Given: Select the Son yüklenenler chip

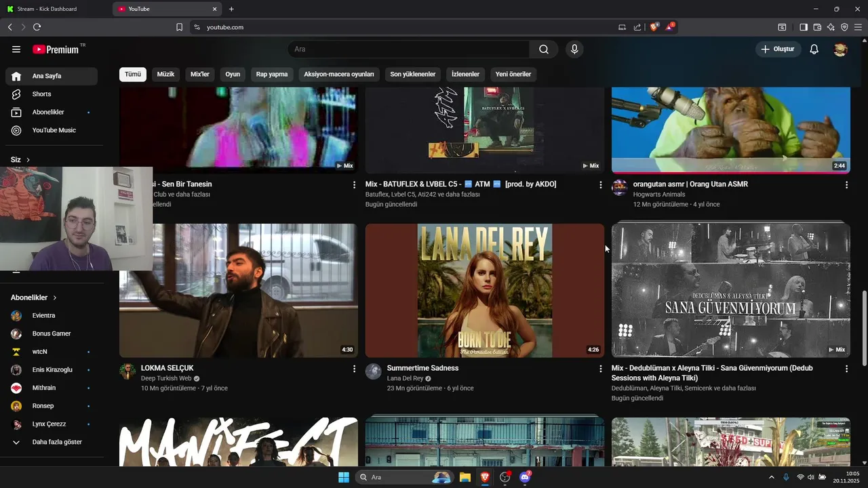Looking at the screenshot, I should tap(413, 74).
